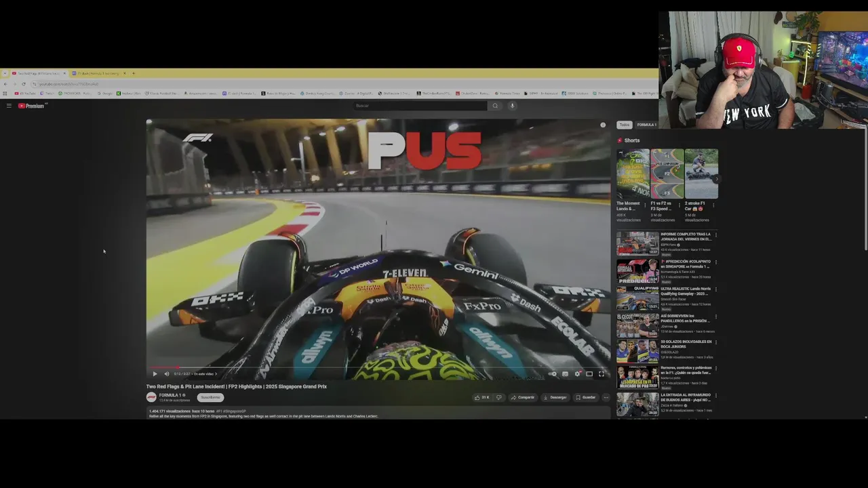Reload the page in browser toolbar
Viewport: 868px width, 488px height.
click(x=24, y=84)
